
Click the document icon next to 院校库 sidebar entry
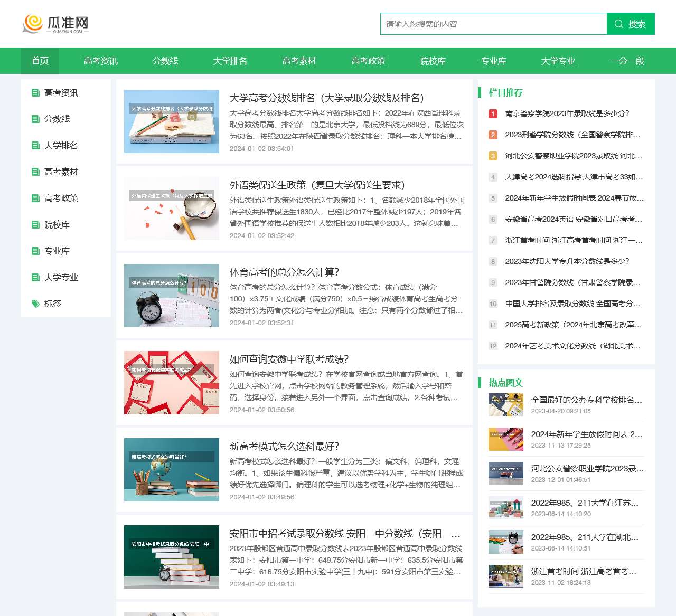pos(35,224)
